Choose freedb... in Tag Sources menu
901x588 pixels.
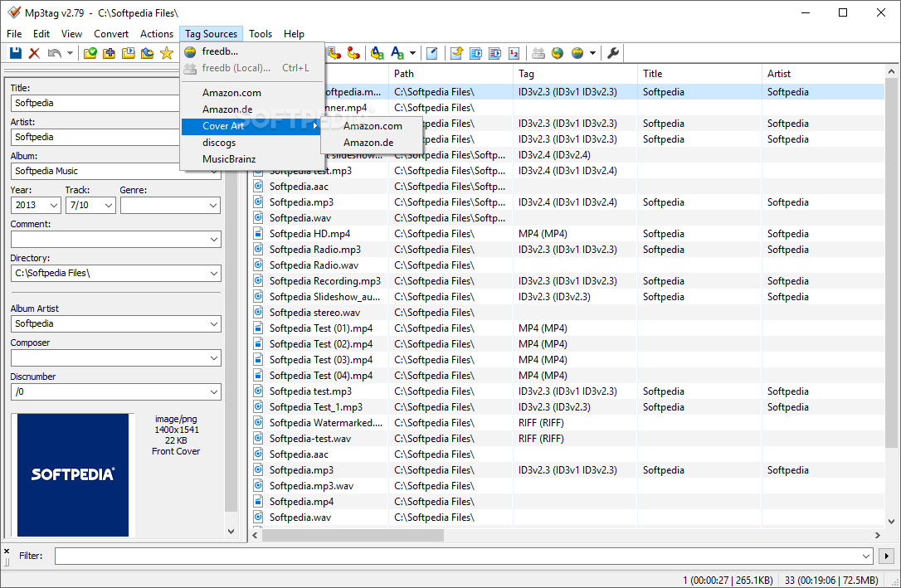(x=252, y=51)
